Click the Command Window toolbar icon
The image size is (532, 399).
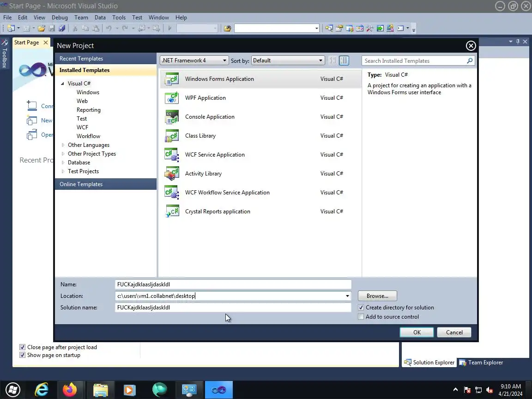pos(400,28)
